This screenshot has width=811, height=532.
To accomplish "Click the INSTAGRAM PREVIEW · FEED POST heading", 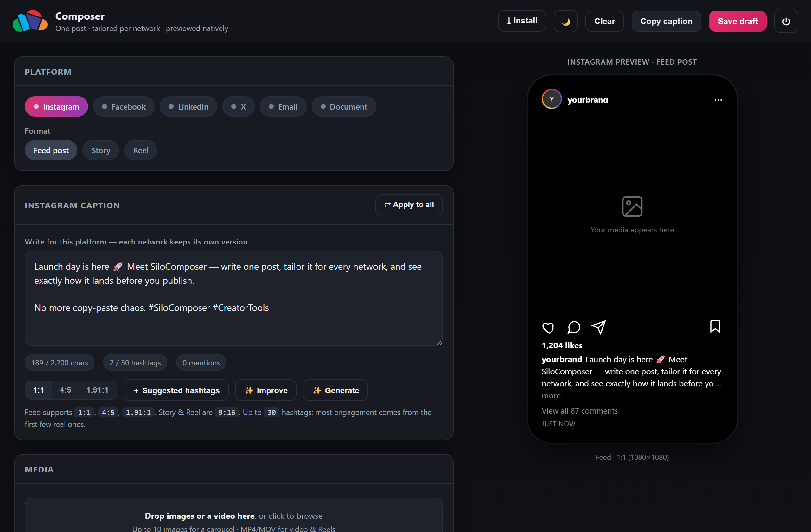I will click(x=632, y=62).
